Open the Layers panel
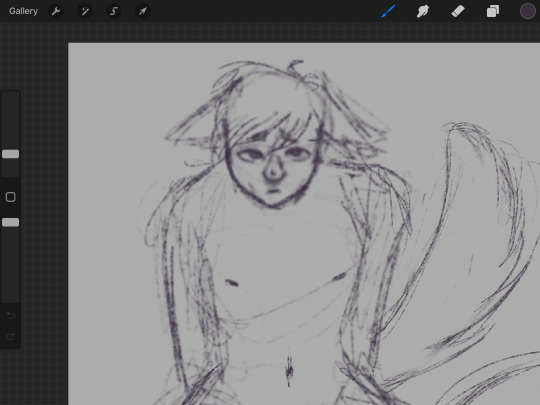Image resolution: width=540 pixels, height=405 pixels. 492,11
